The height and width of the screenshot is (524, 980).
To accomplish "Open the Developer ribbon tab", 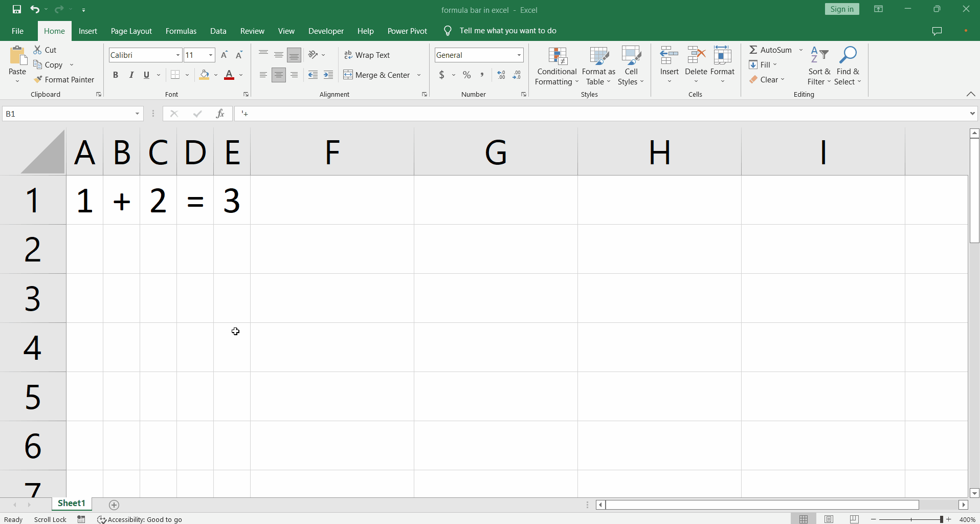I will click(326, 31).
